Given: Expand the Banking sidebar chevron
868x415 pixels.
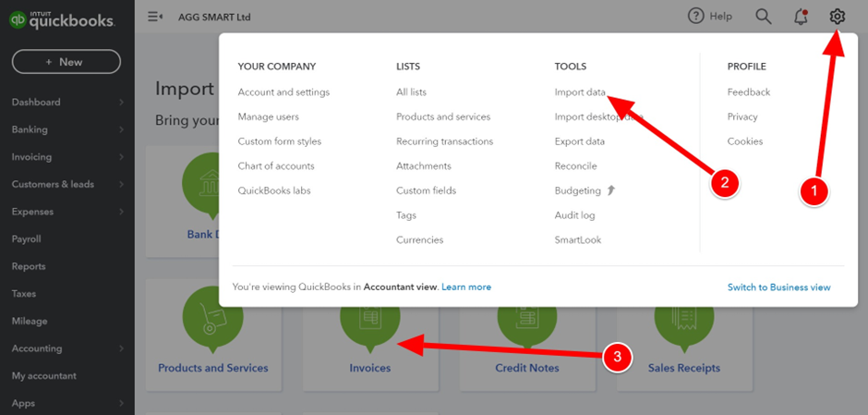Looking at the screenshot, I should [x=121, y=129].
